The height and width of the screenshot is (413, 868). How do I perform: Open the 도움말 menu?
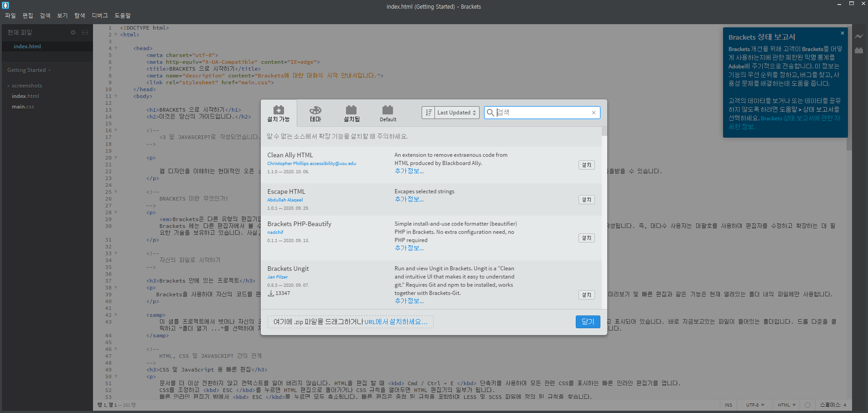coord(123,15)
